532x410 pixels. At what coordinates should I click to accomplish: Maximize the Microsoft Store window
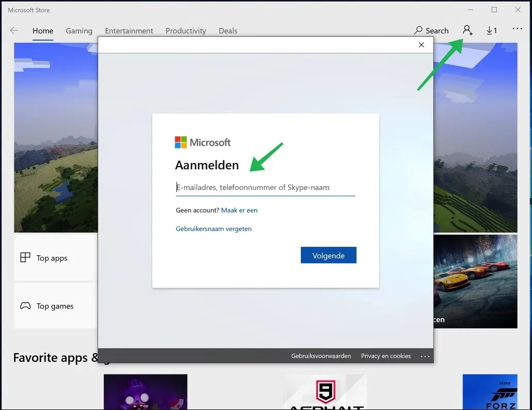494,10
